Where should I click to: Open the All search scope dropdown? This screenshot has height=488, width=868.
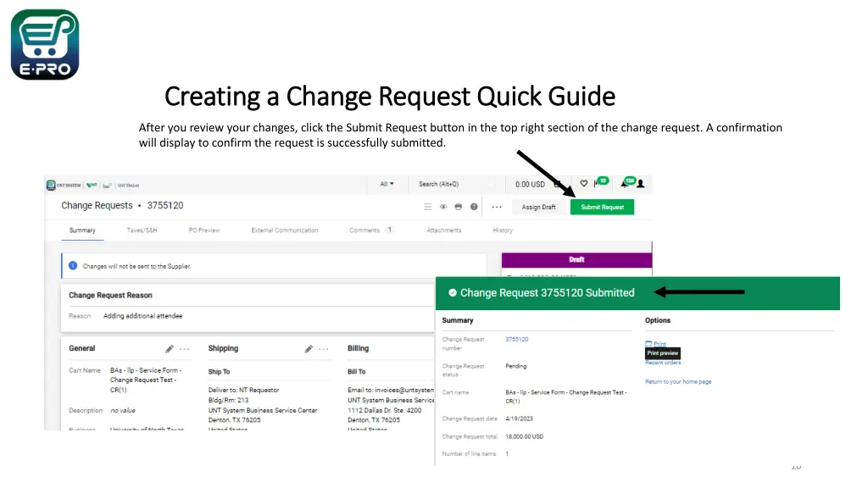click(387, 184)
